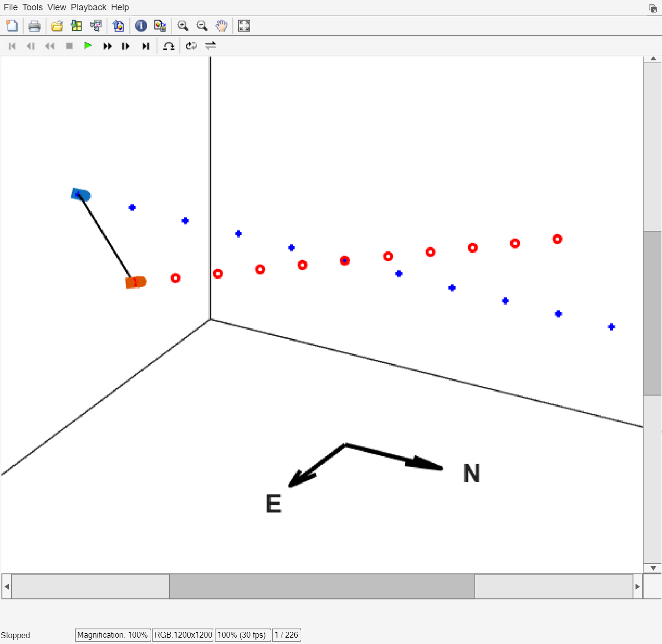Toggle forward/backward playback direction icon
662x644 pixels.
(211, 46)
